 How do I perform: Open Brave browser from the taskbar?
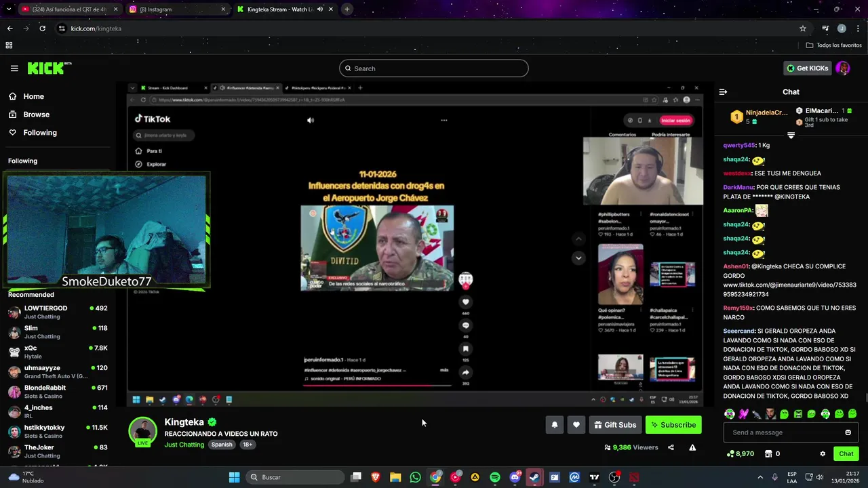pos(376,477)
